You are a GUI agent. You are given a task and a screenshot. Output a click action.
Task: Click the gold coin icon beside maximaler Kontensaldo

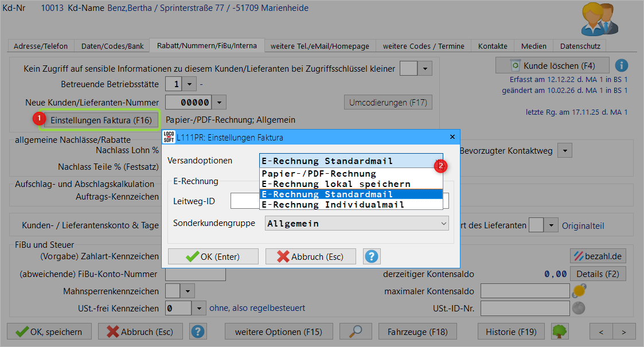pos(579,291)
